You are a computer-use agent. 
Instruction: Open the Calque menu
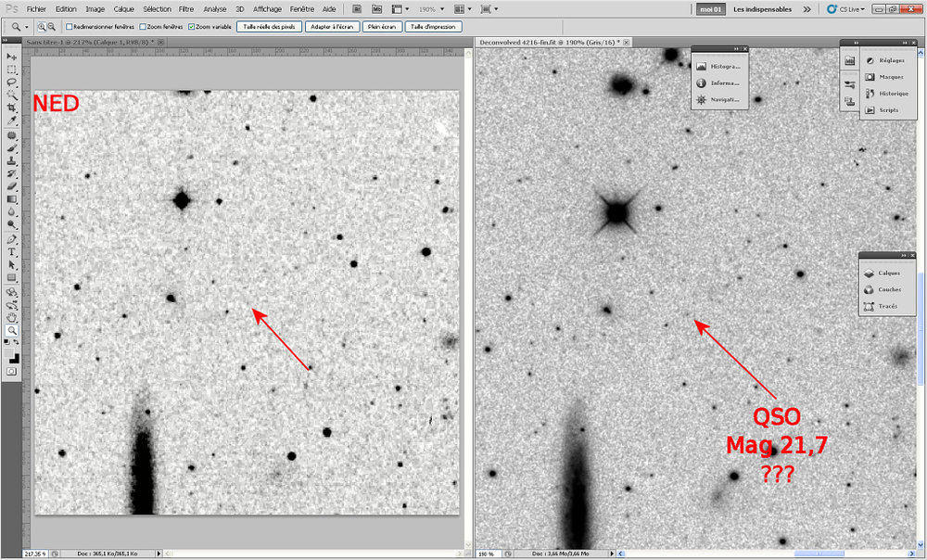click(123, 9)
